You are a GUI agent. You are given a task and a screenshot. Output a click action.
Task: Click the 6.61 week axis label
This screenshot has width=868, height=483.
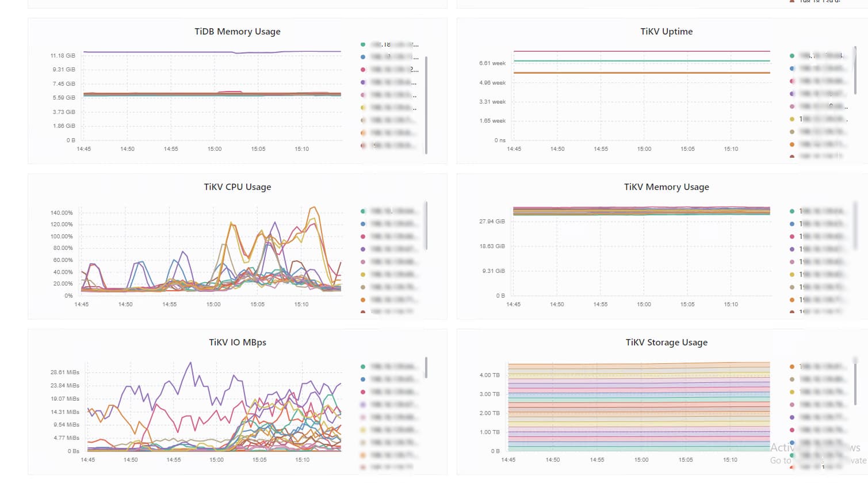pos(492,63)
